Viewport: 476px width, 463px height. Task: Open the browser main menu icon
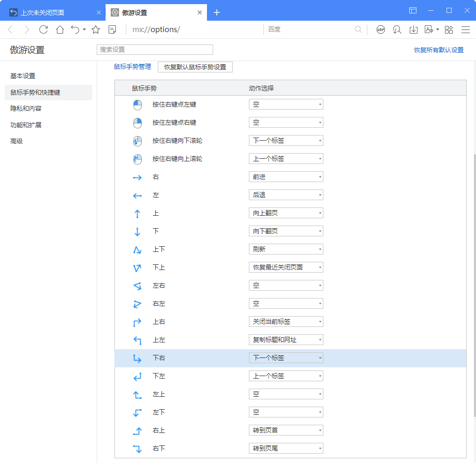point(465,29)
